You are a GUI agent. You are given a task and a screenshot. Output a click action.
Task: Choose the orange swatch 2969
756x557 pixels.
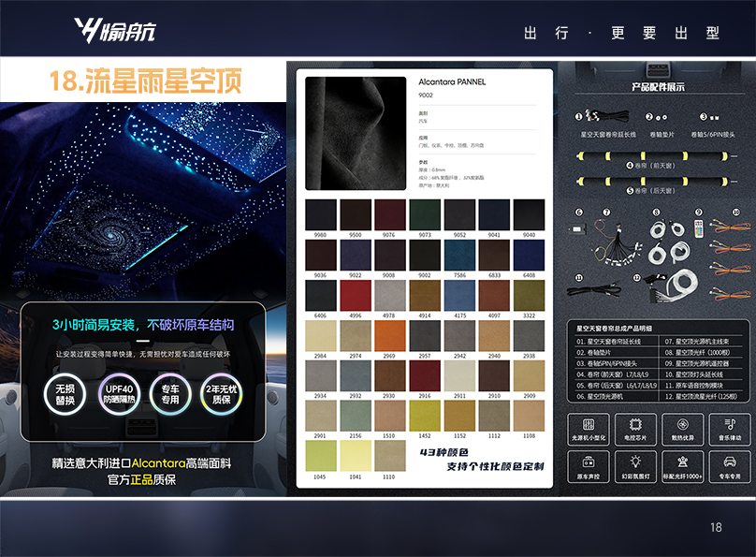coord(390,336)
